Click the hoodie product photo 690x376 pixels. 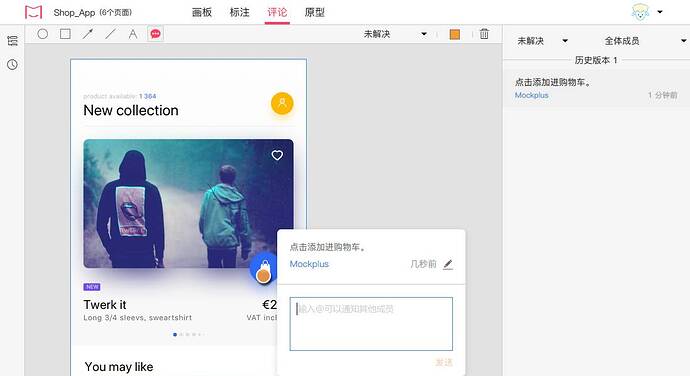pos(188,203)
